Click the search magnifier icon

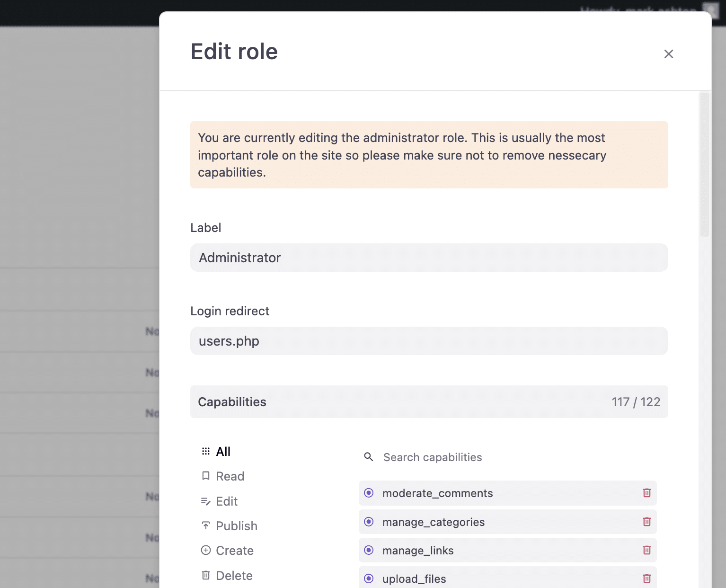click(x=369, y=457)
